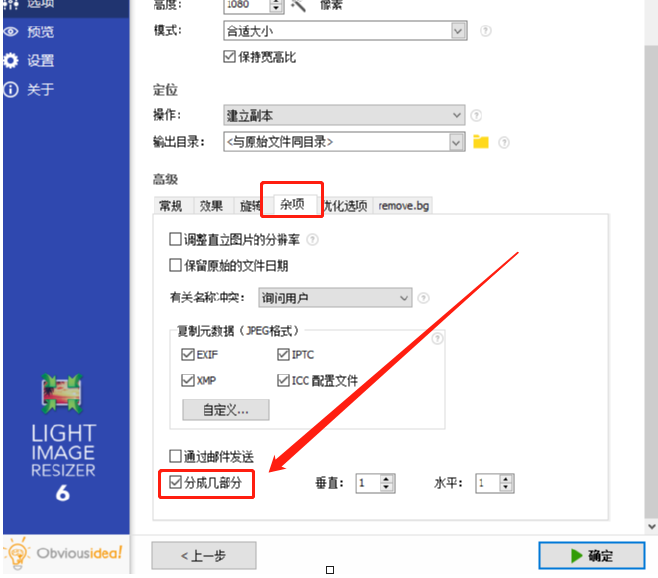Open the action dropdown showing 建立副本
Image resolution: width=658 pixels, height=578 pixels.
(x=344, y=115)
